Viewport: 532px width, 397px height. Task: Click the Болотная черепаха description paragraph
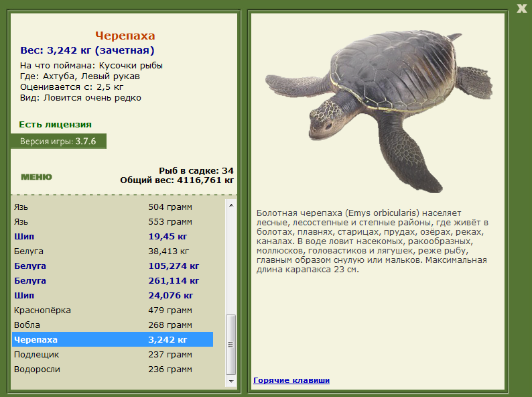pyautogui.click(x=372, y=241)
